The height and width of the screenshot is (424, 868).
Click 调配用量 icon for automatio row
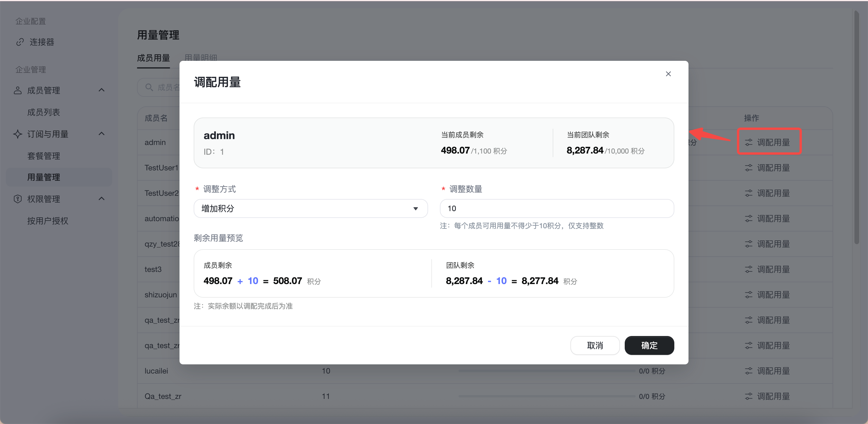point(748,218)
